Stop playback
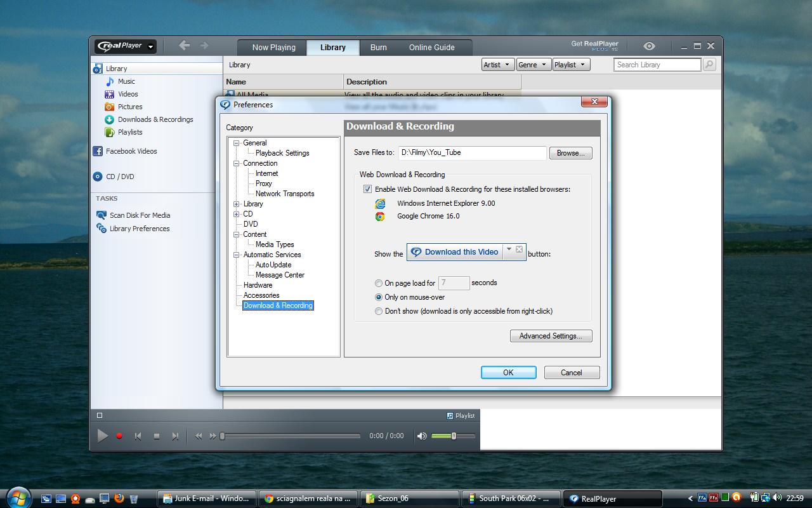 pyautogui.click(x=157, y=436)
